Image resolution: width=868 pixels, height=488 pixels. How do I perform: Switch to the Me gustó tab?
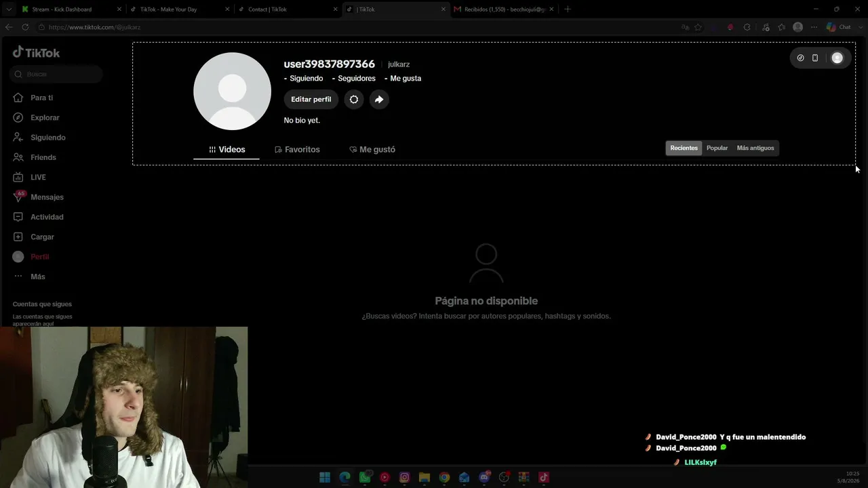click(x=372, y=150)
